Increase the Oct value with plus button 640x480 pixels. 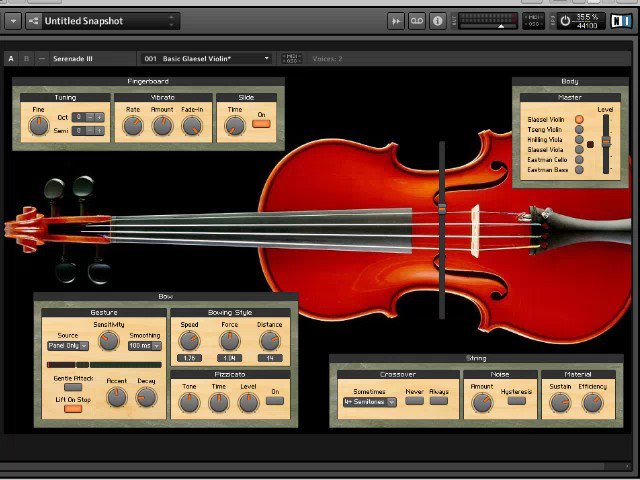click(99, 117)
